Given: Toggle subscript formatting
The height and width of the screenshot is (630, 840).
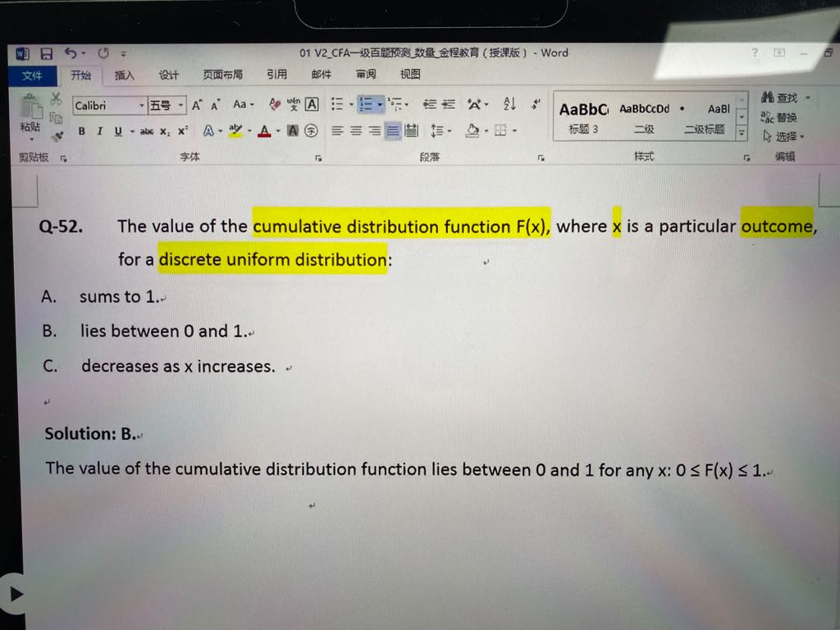Looking at the screenshot, I should click(x=165, y=131).
